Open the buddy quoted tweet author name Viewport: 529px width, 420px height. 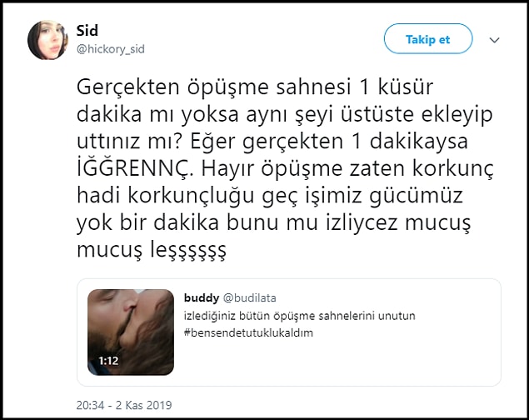coord(202,297)
